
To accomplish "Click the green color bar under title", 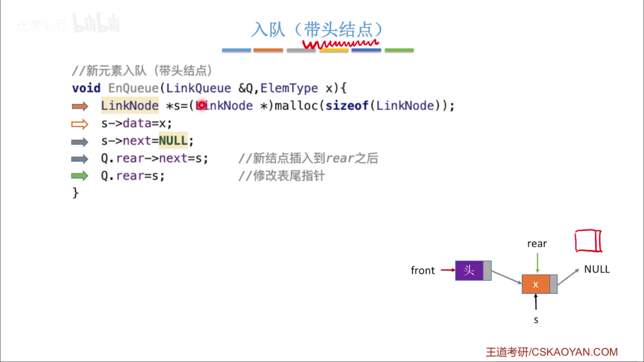I will (399, 50).
